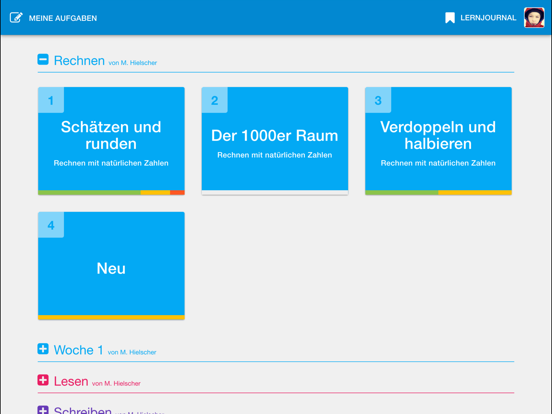Click the Lernjournal bookmark icon
This screenshot has height=414, width=552.
[x=450, y=18]
